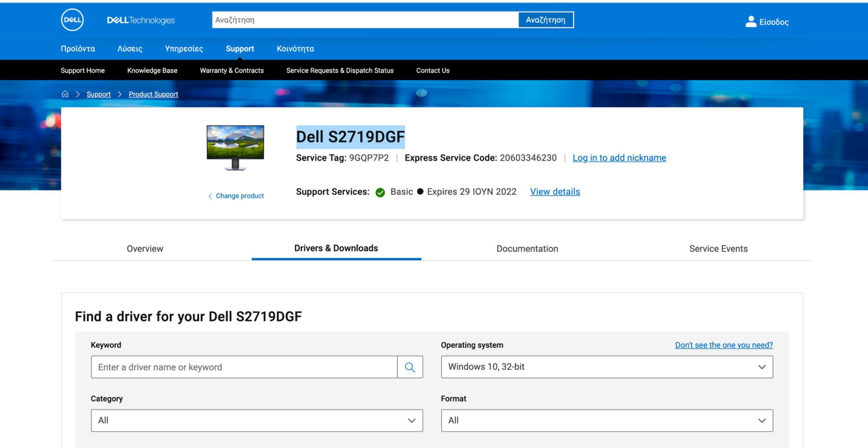Click the magnifier icon in Keyword field
Image resolution: width=868 pixels, height=448 pixels.
point(410,367)
